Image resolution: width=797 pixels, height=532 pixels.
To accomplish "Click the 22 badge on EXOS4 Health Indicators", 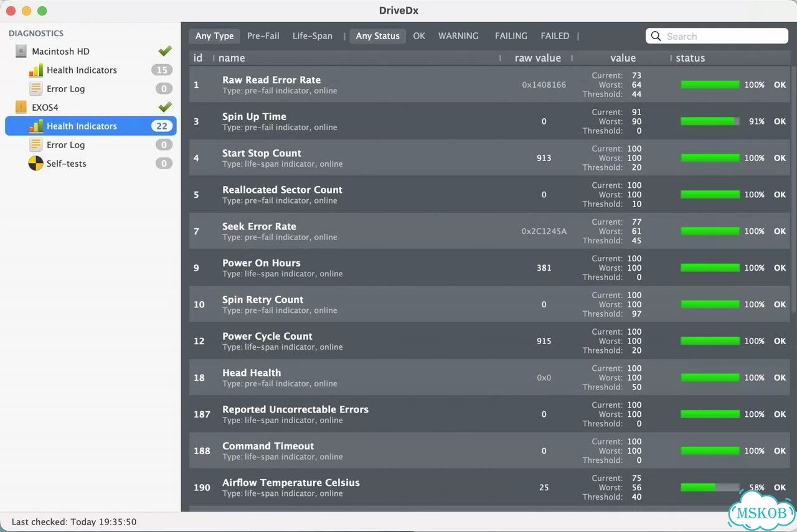I will click(162, 126).
